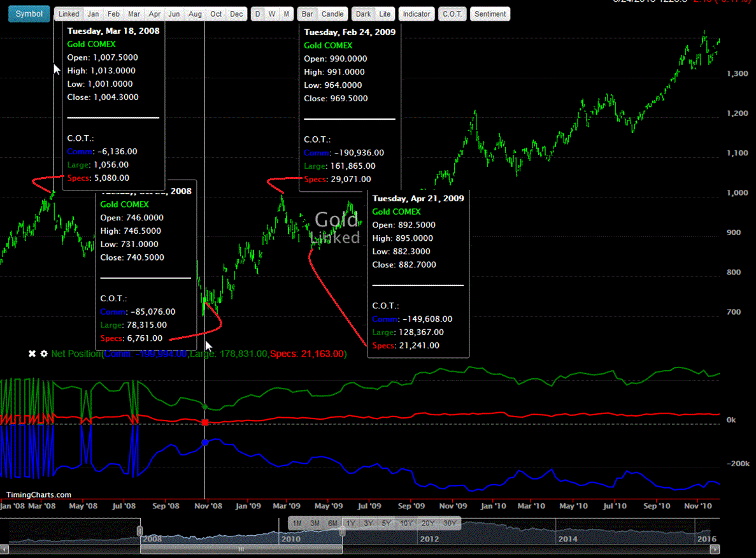Image resolution: width=756 pixels, height=558 pixels.
Task: Select the Aug contract month
Action: [x=195, y=14]
